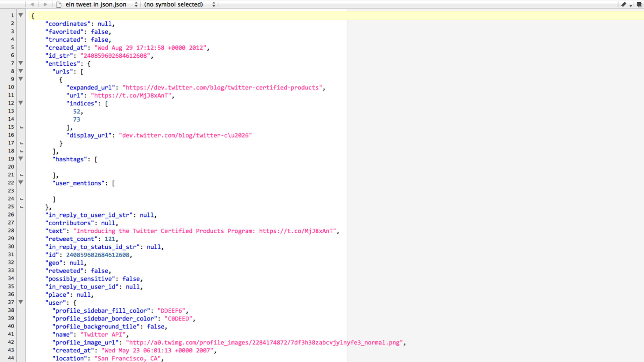Click the sidebar fill color value "DDEEF6"
The width and height of the screenshot is (644, 362).
[171, 311]
